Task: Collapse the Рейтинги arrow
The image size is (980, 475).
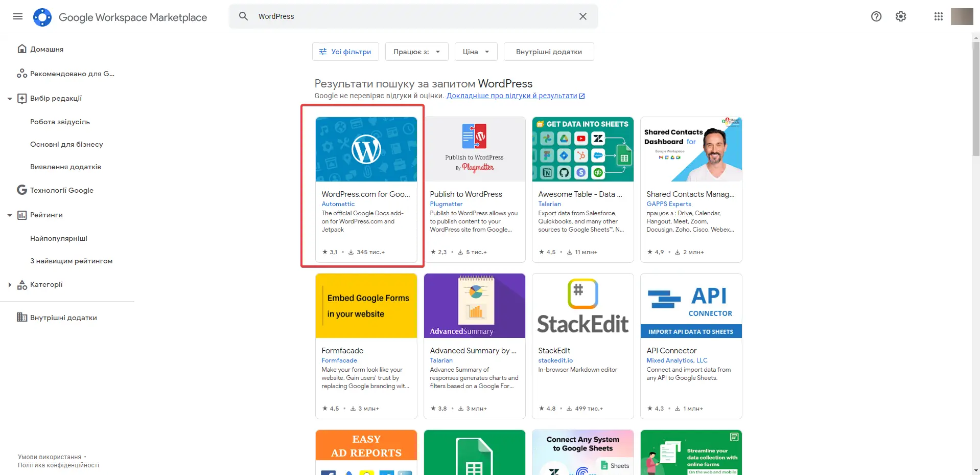Action: tap(10, 215)
